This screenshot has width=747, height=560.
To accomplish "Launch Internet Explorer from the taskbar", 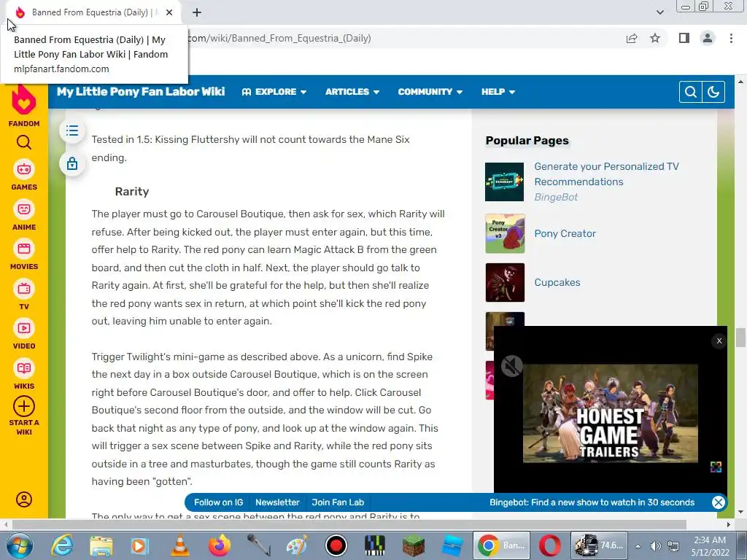I will point(61,545).
